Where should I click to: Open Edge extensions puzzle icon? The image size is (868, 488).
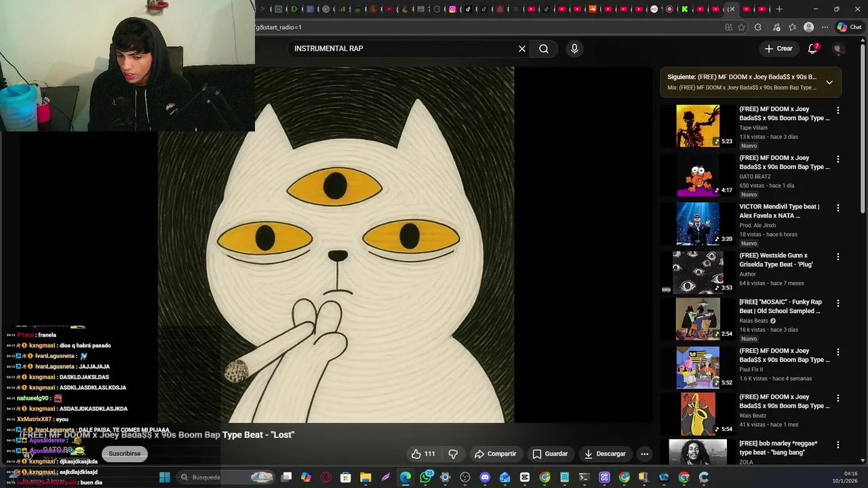(x=758, y=27)
